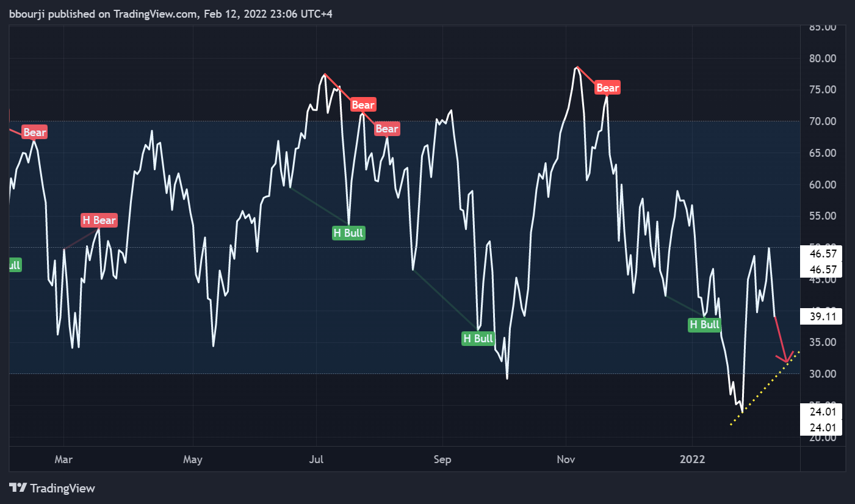Click the 39.11 current value tag
Image resolution: width=855 pixels, height=504 pixels.
point(821,316)
